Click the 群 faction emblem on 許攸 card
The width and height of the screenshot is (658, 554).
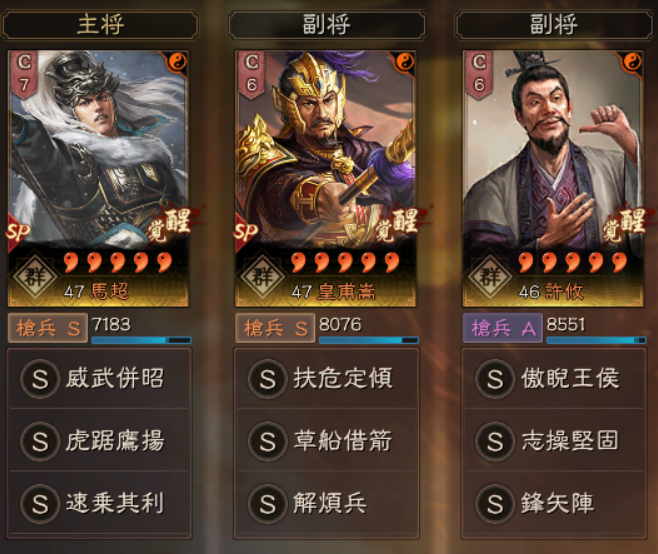point(490,276)
